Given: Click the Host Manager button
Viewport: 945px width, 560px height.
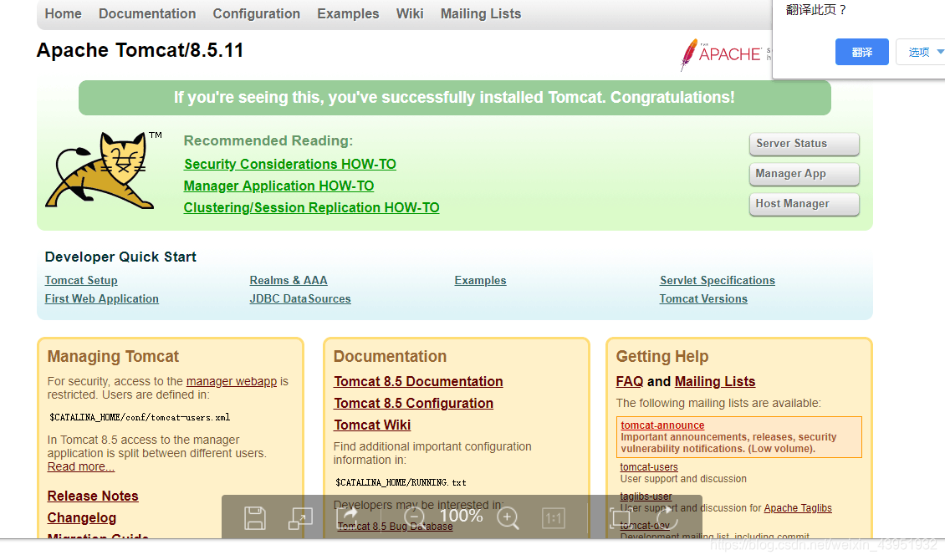Looking at the screenshot, I should pos(804,204).
